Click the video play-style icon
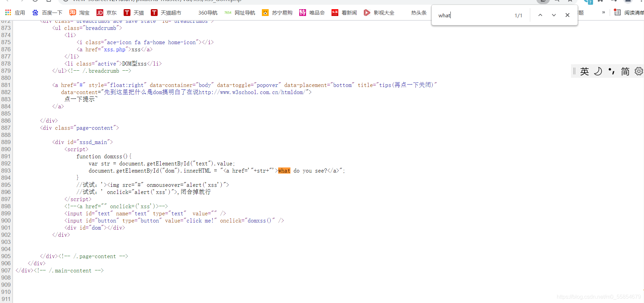The image size is (644, 303). pyautogui.click(x=367, y=13)
